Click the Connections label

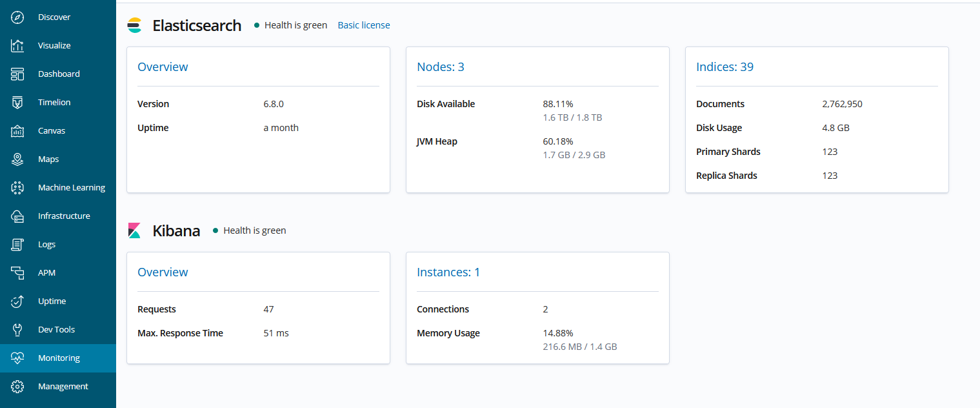(443, 309)
